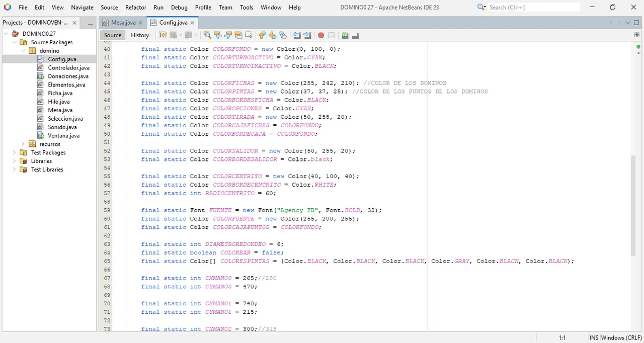This screenshot has height=343, width=644.
Task: Shift line right icon
Action: pos(307,35)
